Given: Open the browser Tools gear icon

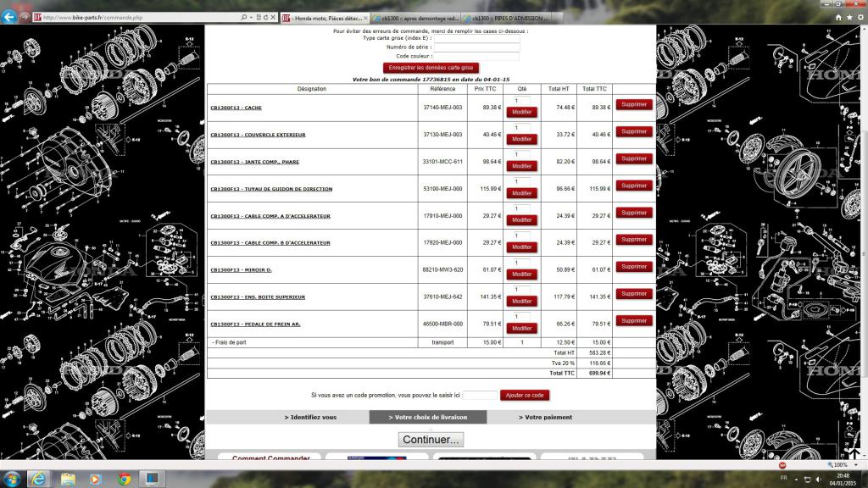Looking at the screenshot, I should [860, 18].
